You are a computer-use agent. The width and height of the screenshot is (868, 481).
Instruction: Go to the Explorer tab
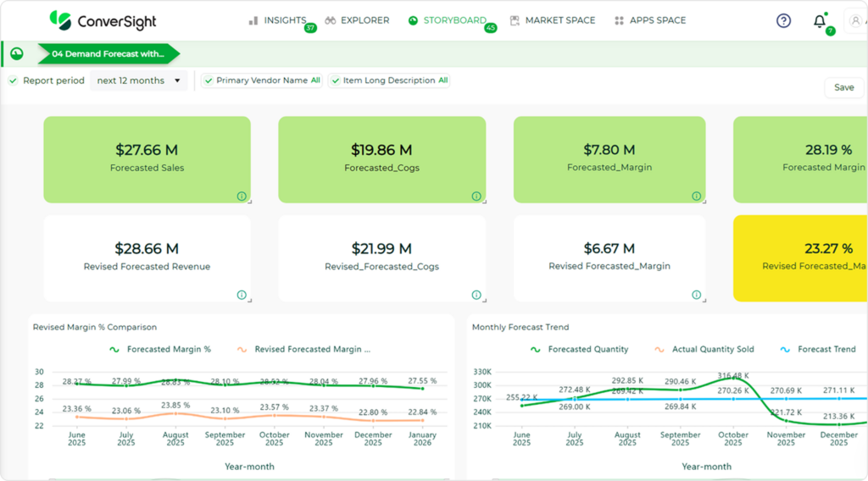click(357, 20)
